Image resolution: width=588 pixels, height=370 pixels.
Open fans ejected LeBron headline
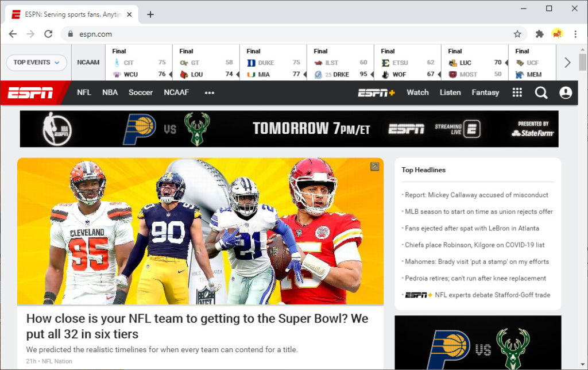click(x=472, y=228)
